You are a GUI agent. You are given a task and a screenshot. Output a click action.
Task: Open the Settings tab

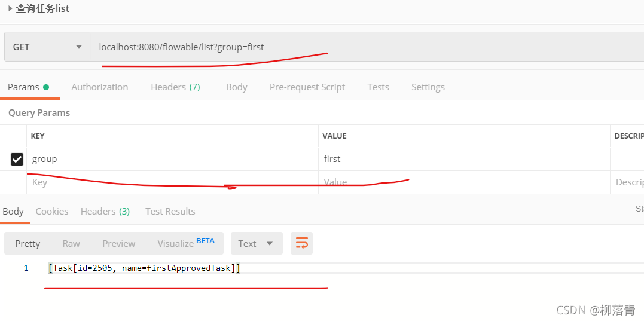(428, 87)
